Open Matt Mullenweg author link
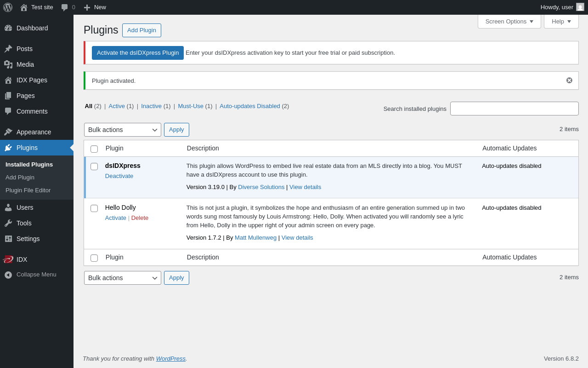 (255, 237)
